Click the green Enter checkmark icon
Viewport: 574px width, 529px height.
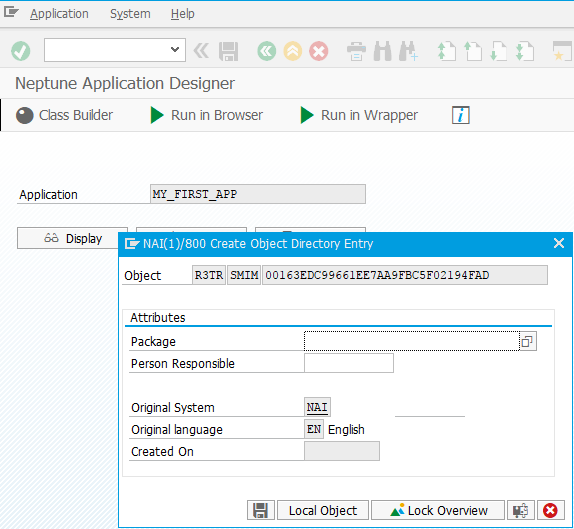(x=20, y=51)
